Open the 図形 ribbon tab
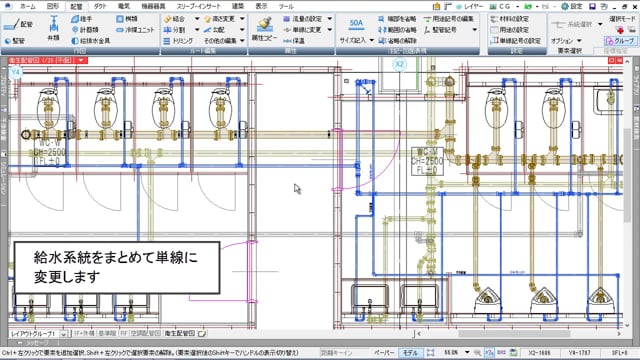640x360 pixels. point(53,7)
